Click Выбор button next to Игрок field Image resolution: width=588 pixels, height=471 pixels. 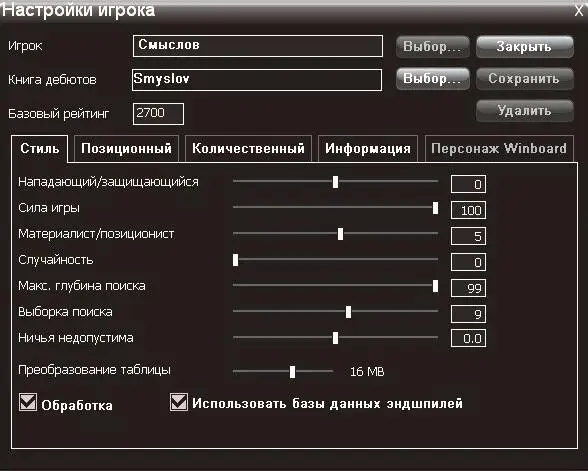pyautogui.click(x=432, y=46)
